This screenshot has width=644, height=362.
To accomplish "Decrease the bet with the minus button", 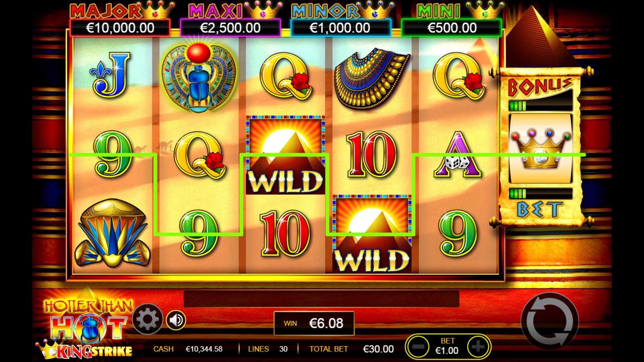I will [x=418, y=347].
